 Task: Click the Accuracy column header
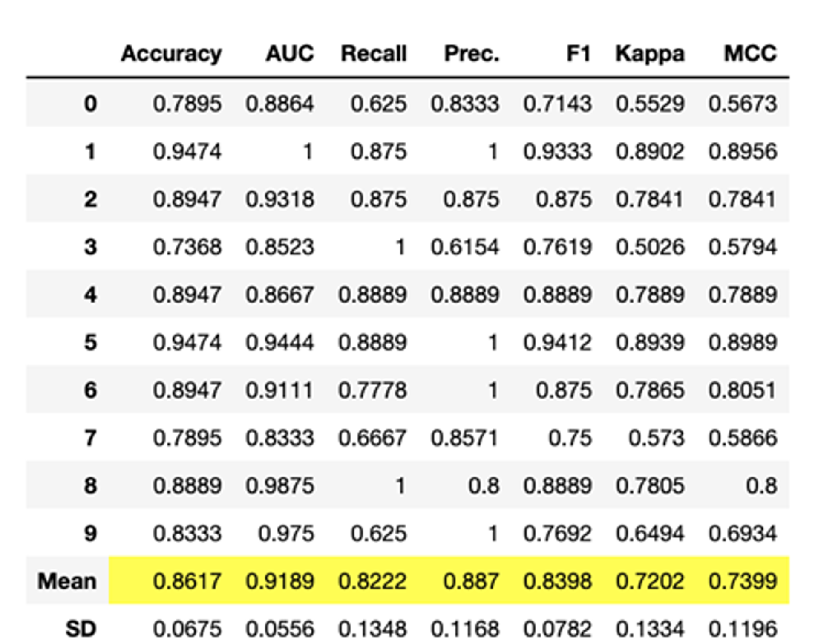click(x=171, y=54)
